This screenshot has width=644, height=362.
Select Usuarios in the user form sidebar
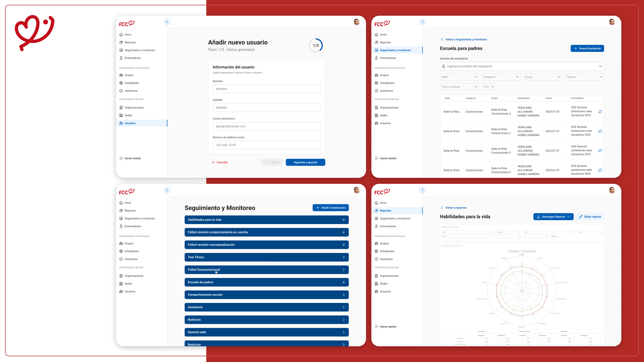tap(130, 123)
